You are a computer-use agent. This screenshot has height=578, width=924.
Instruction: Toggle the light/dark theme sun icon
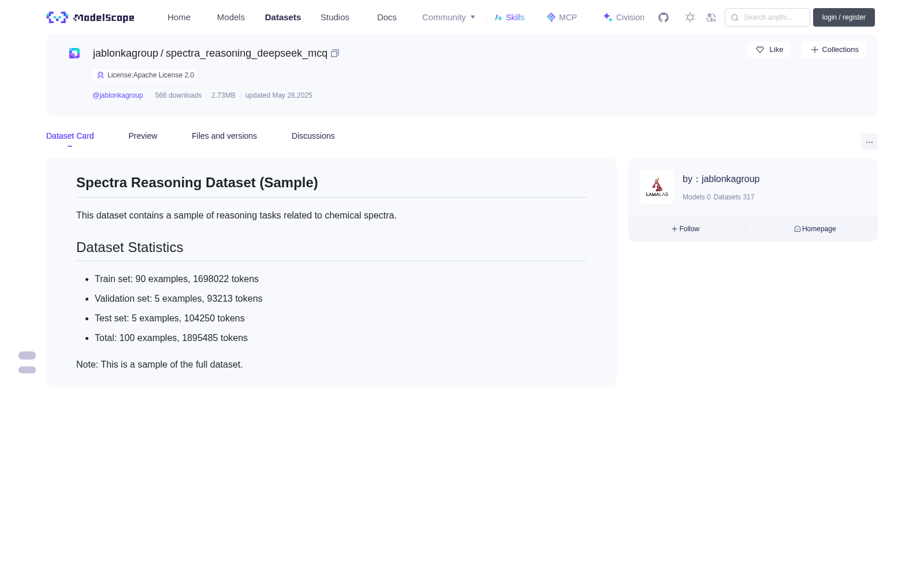coord(690,17)
